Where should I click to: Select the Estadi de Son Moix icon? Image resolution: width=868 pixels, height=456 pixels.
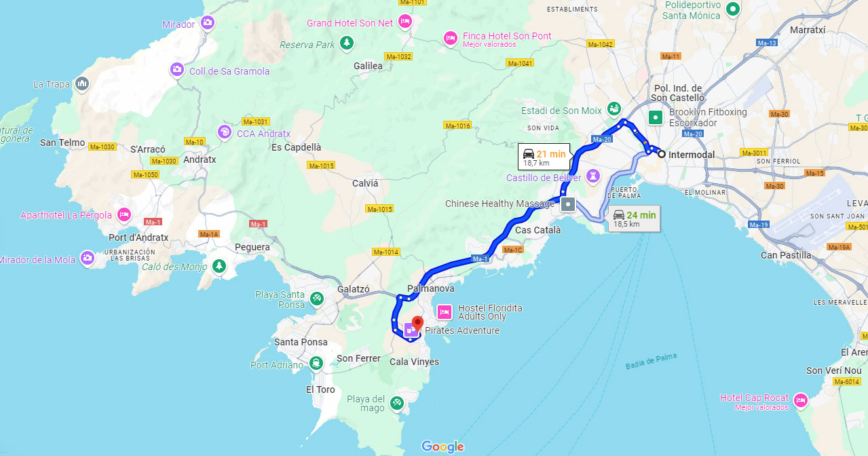(x=614, y=109)
